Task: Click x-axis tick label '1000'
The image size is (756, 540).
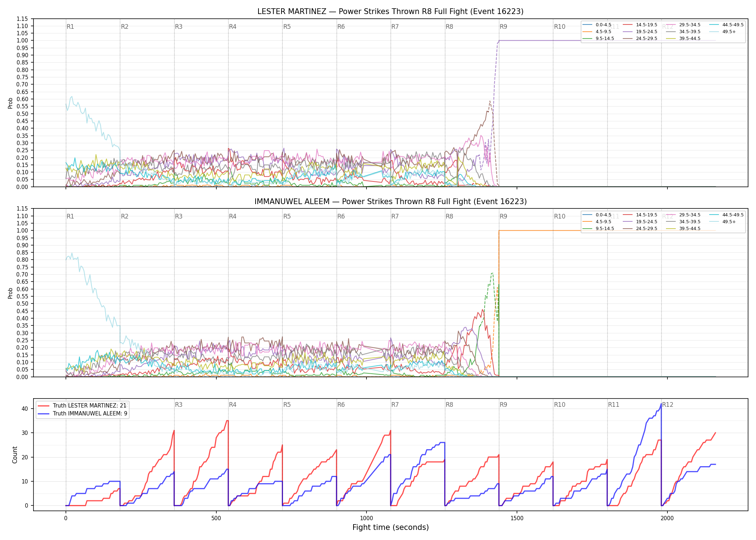Action: [366, 518]
